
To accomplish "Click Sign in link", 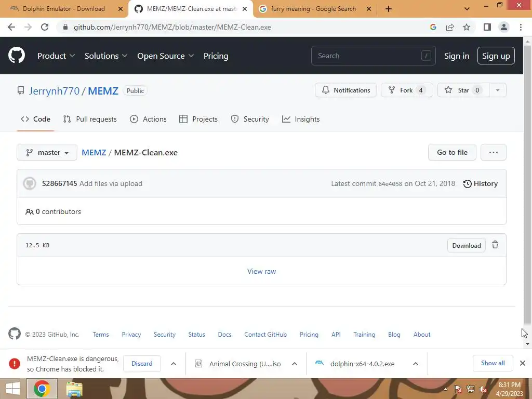I will [457, 56].
